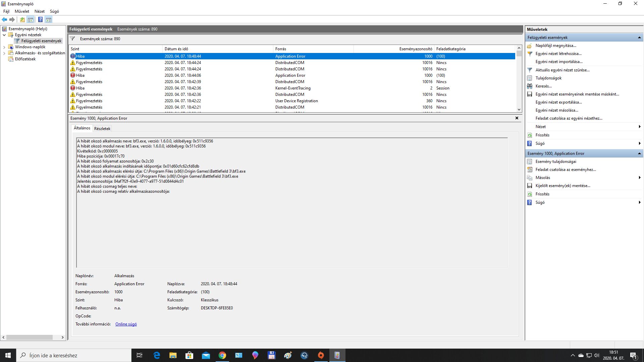Expand the Másolás submenu arrow
Image resolution: width=644 pixels, height=362 pixels.
(x=639, y=178)
